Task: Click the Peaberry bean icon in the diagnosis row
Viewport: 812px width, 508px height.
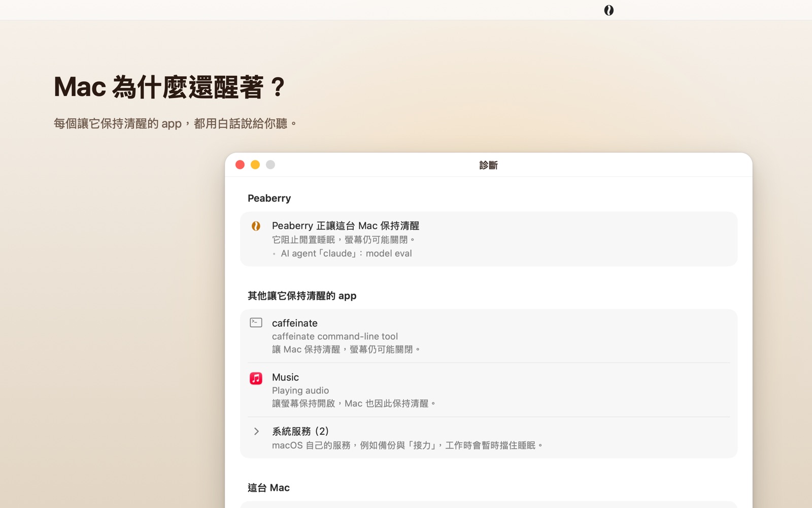Action: [256, 226]
